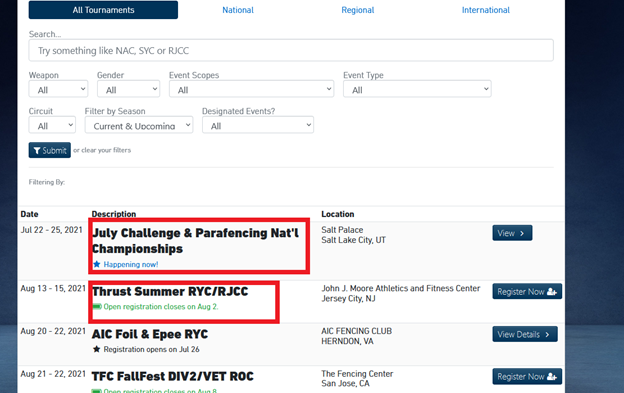Open Thrust Summer RYC/RJCC tournament
This screenshot has height=393, width=624.
[170, 292]
